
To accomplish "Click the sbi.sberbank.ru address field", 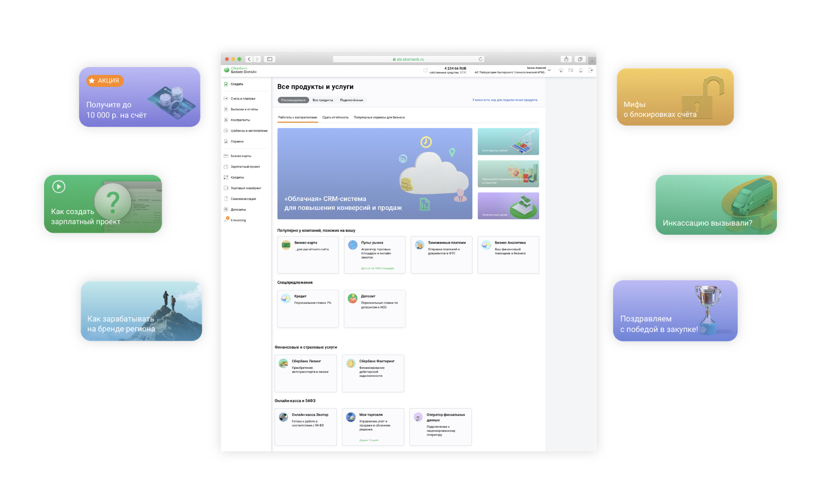I will coord(408,59).
